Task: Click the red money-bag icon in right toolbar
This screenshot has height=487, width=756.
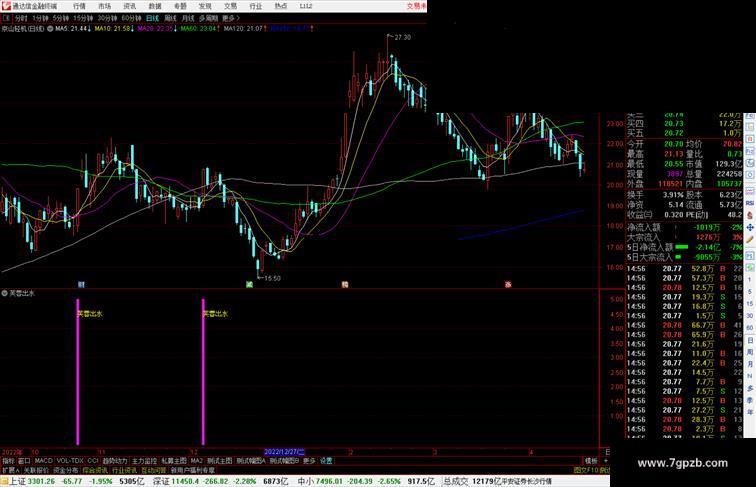Action: (x=750, y=215)
